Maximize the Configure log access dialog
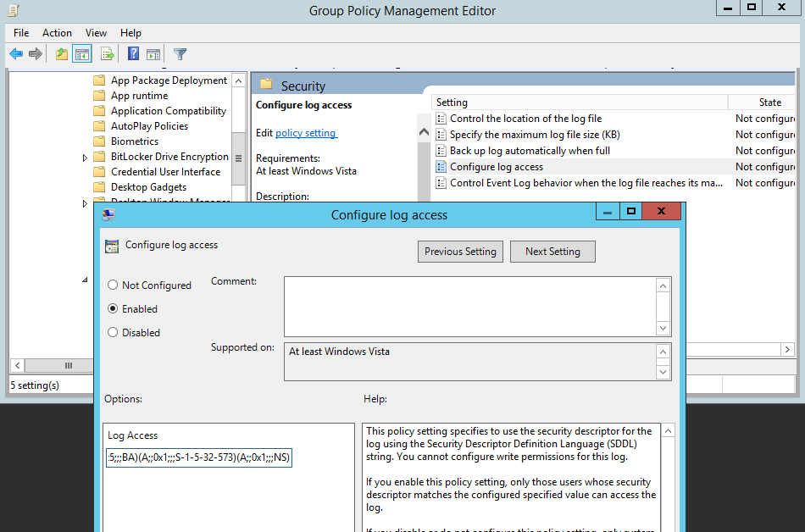The height and width of the screenshot is (532, 805). [631, 211]
